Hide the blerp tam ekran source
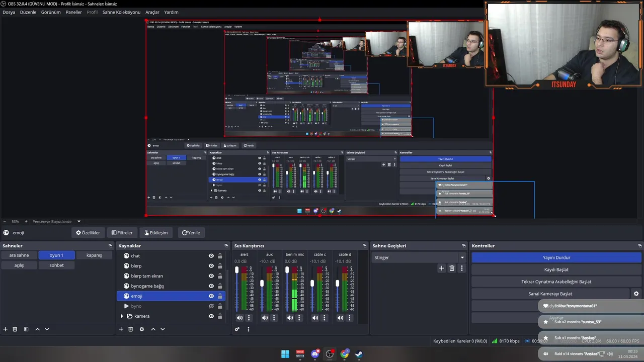The width and height of the screenshot is (644, 362). click(x=211, y=276)
